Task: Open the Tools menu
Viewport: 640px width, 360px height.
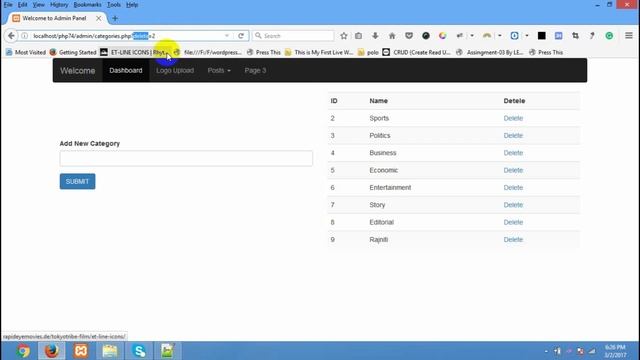Action: click(x=114, y=5)
